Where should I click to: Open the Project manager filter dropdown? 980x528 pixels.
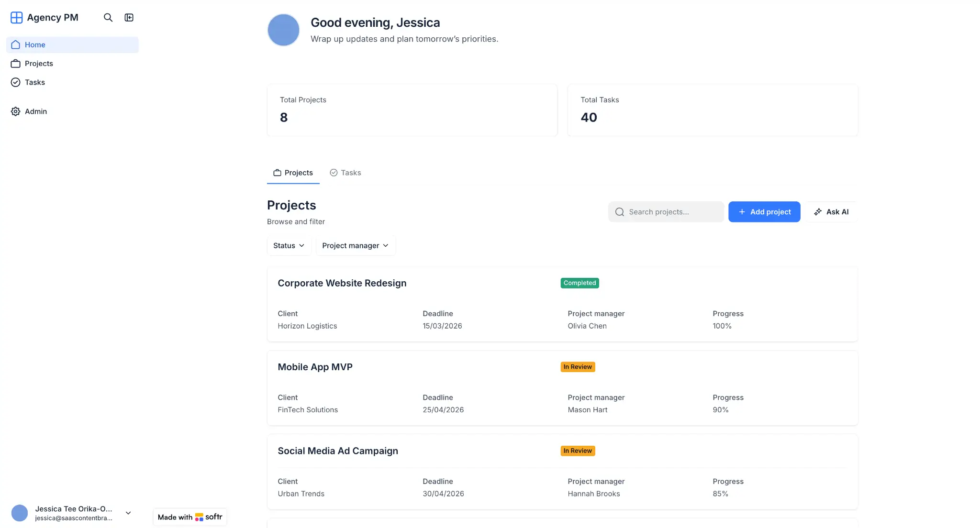[x=355, y=245]
